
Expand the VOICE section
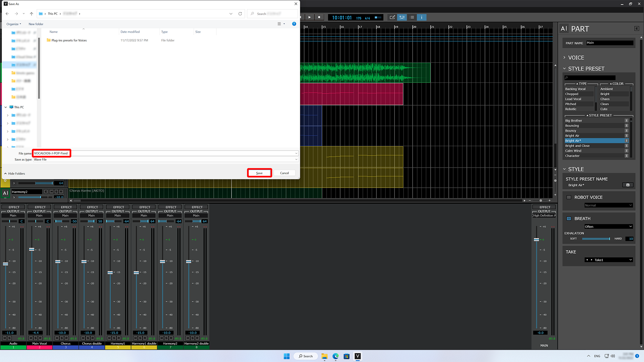tap(564, 58)
